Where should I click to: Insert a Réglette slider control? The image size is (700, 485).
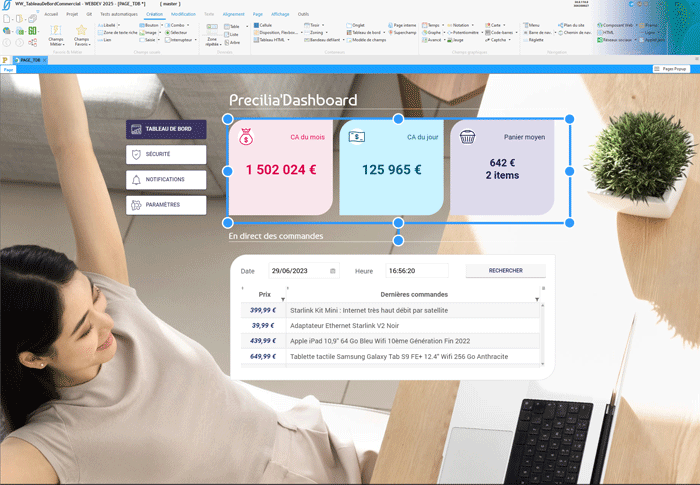coord(533,40)
